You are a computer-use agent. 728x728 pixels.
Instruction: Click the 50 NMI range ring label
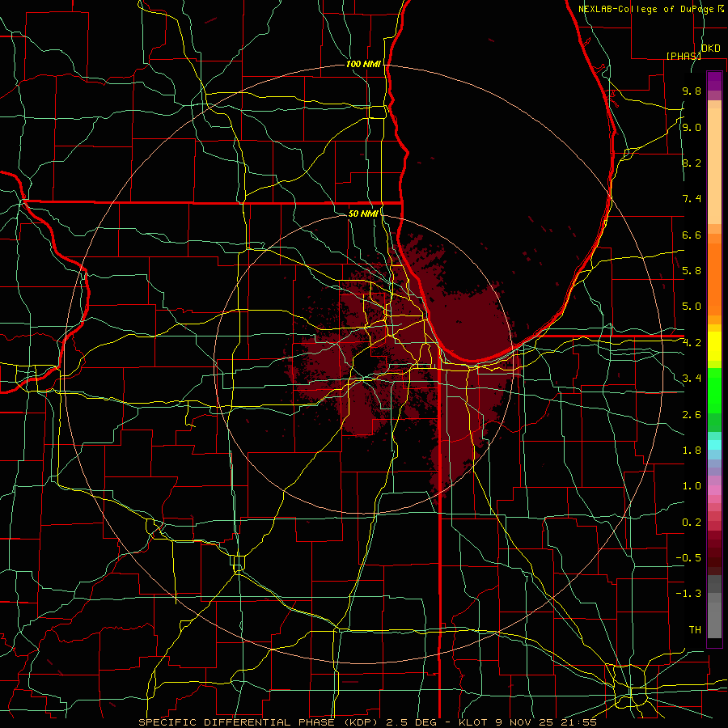click(x=363, y=214)
